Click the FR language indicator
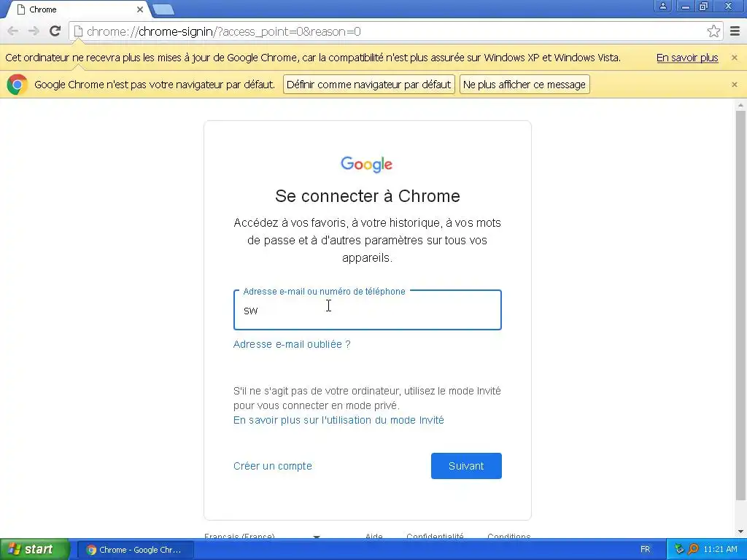The height and width of the screenshot is (560, 747). 645,550
